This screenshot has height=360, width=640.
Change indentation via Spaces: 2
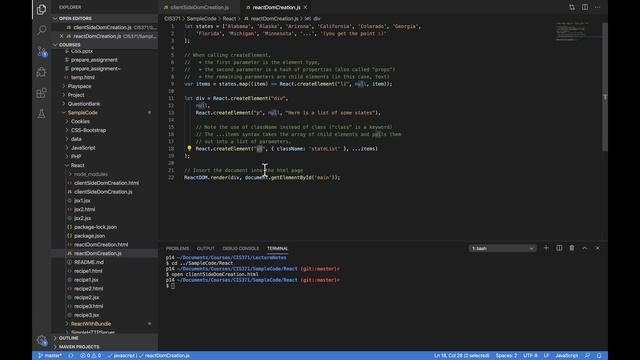click(506, 356)
